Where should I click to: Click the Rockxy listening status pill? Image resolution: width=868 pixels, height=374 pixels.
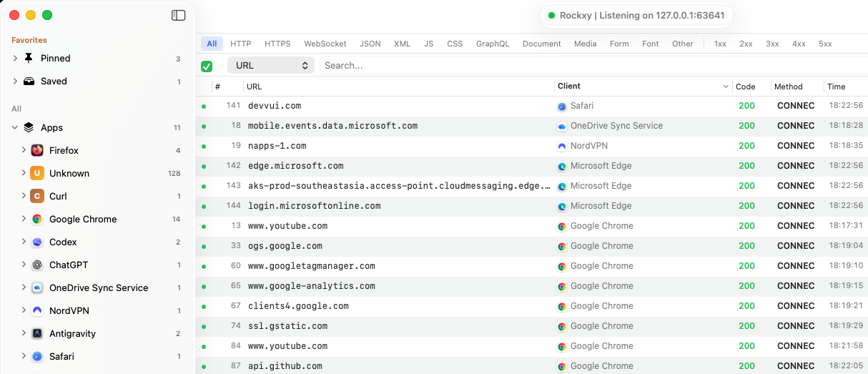point(636,15)
